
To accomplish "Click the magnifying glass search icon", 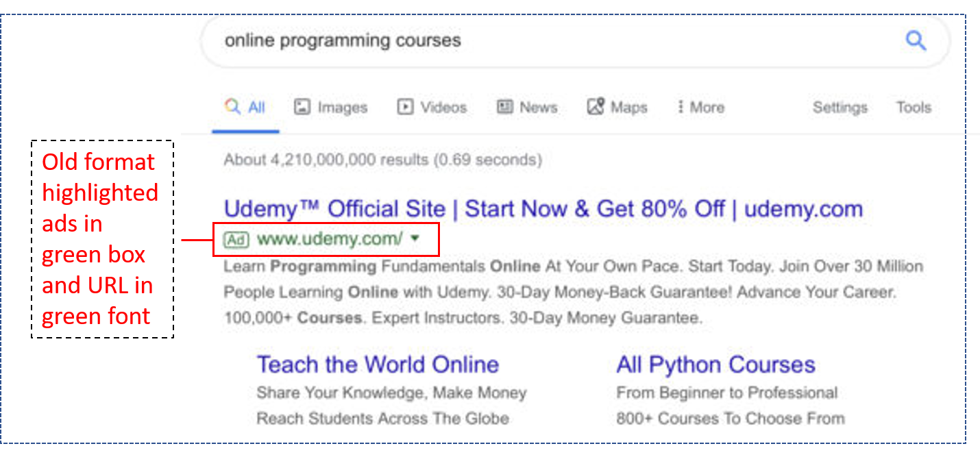I will pyautogui.click(x=916, y=40).
